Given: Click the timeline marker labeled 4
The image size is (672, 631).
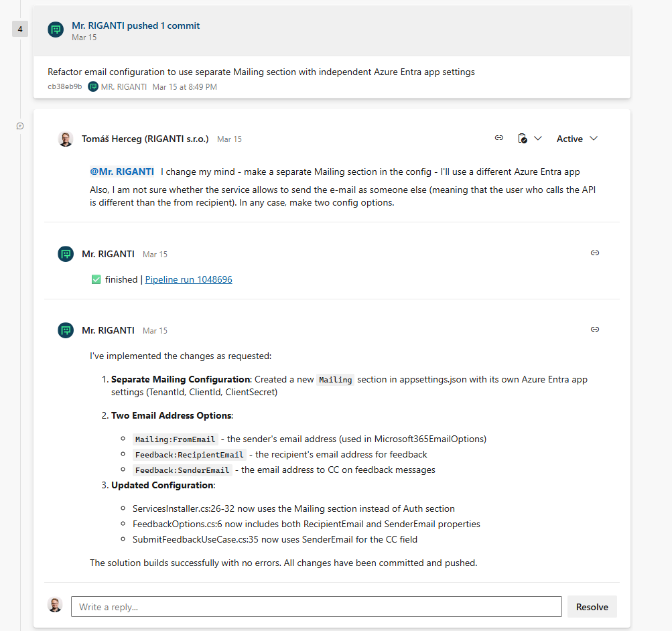Looking at the screenshot, I should (20, 29).
